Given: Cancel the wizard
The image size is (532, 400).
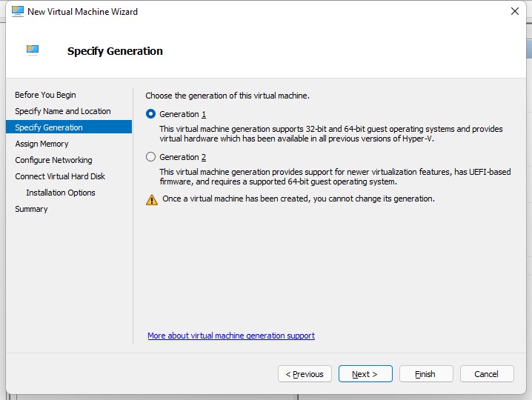Looking at the screenshot, I should pyautogui.click(x=487, y=374).
